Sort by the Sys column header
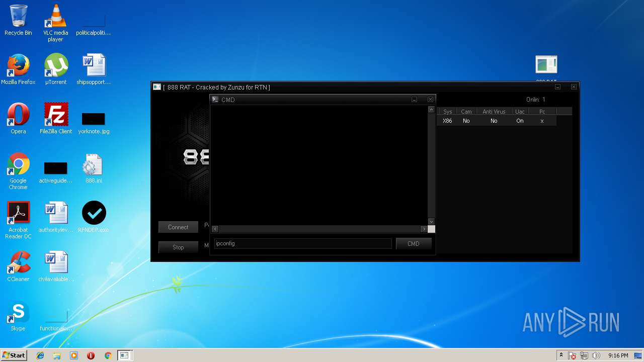This screenshot has height=362, width=644. click(447, 112)
